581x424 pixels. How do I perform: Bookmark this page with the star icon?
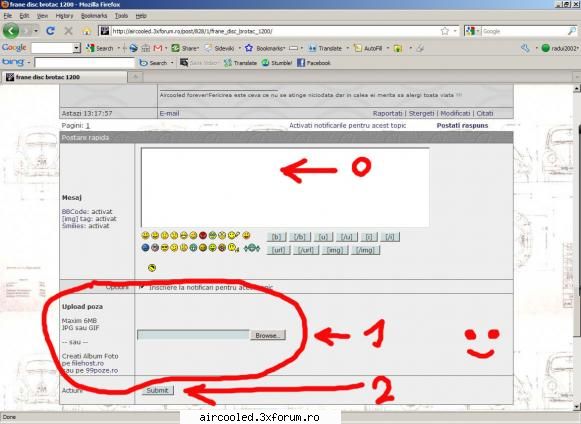(445, 31)
